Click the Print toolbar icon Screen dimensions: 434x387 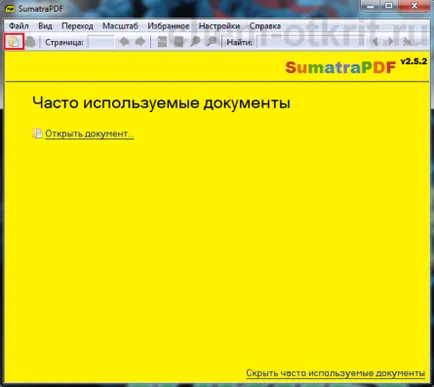(x=31, y=42)
